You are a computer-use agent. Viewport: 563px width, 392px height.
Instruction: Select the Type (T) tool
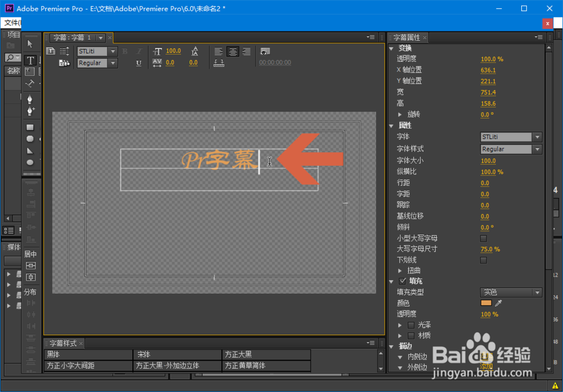coord(30,60)
